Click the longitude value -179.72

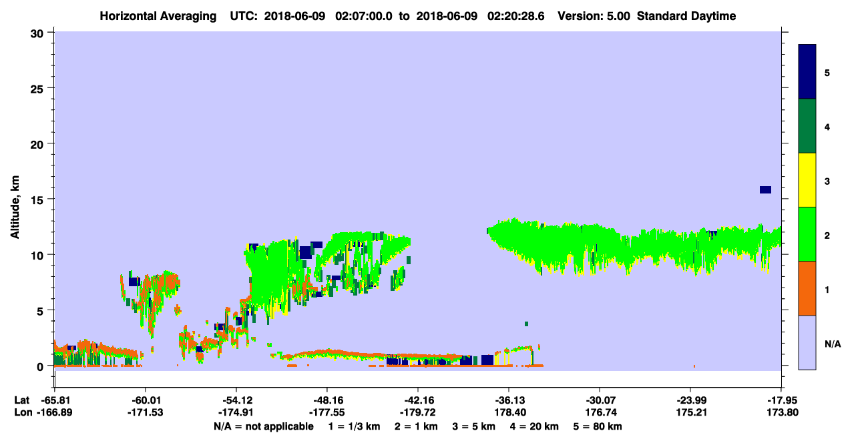coord(417,412)
